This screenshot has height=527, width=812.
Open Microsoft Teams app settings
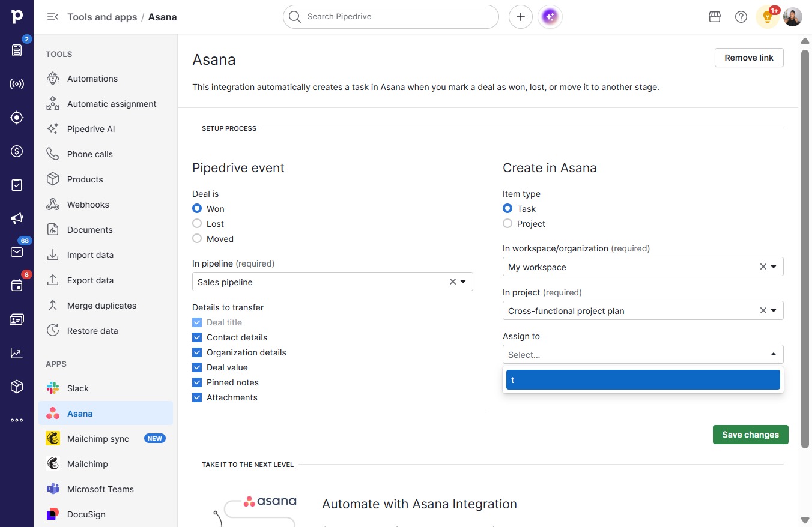pos(106,489)
